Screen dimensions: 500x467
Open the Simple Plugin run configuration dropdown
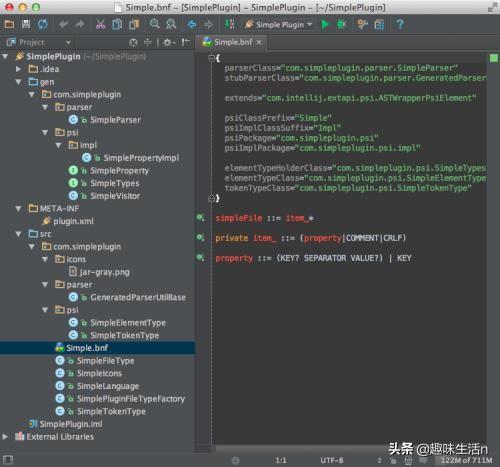pyautogui.click(x=279, y=25)
